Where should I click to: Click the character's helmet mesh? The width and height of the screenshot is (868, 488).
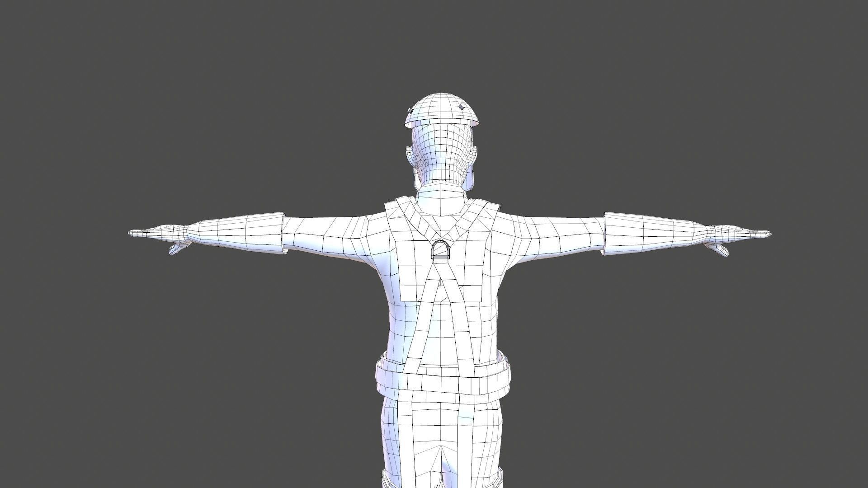coord(441,111)
